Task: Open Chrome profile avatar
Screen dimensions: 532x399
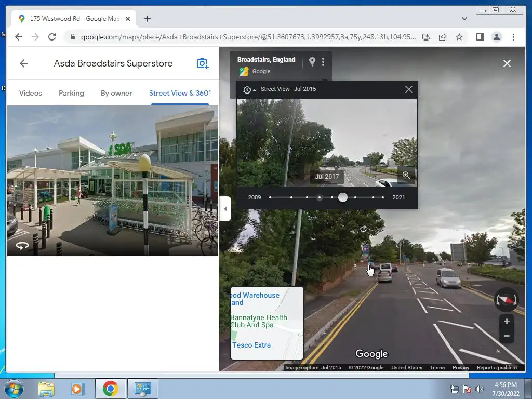Action: [496, 37]
